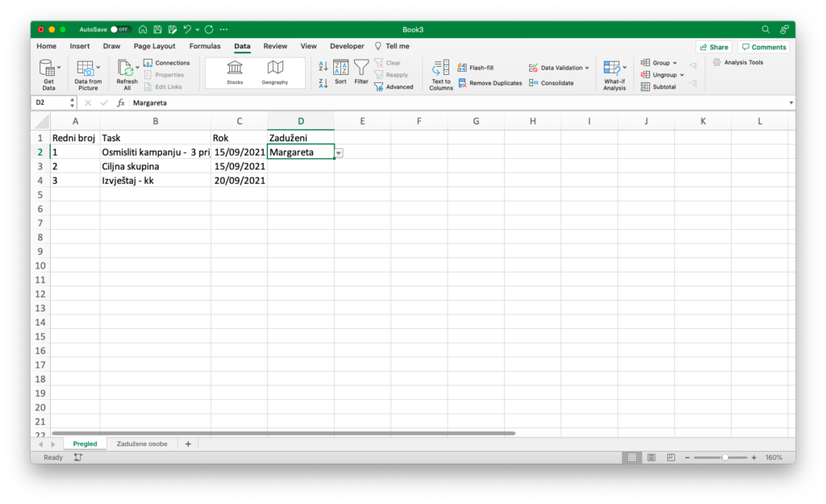Click the Name Box showing D2
This screenshot has height=504, width=826.
[50, 103]
